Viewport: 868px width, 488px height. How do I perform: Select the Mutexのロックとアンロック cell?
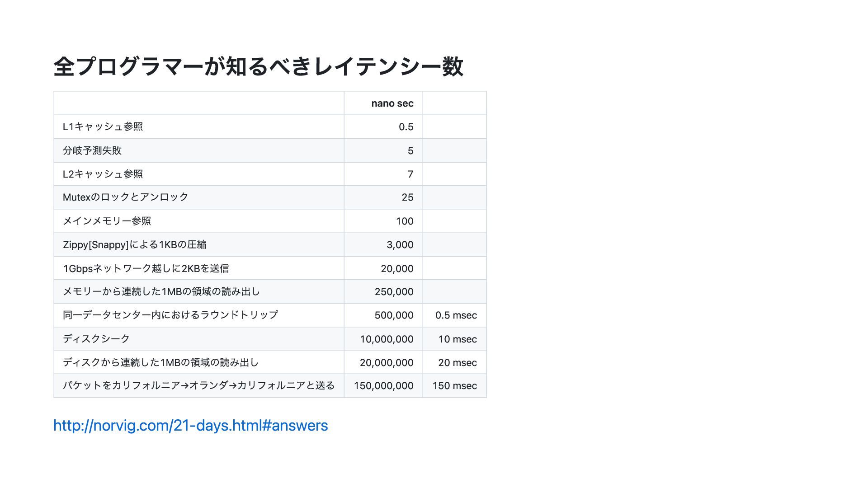coord(125,197)
